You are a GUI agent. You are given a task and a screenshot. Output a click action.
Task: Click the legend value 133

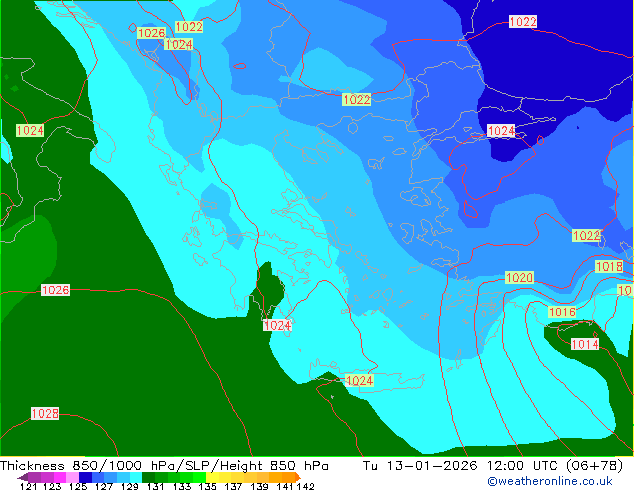(181, 486)
